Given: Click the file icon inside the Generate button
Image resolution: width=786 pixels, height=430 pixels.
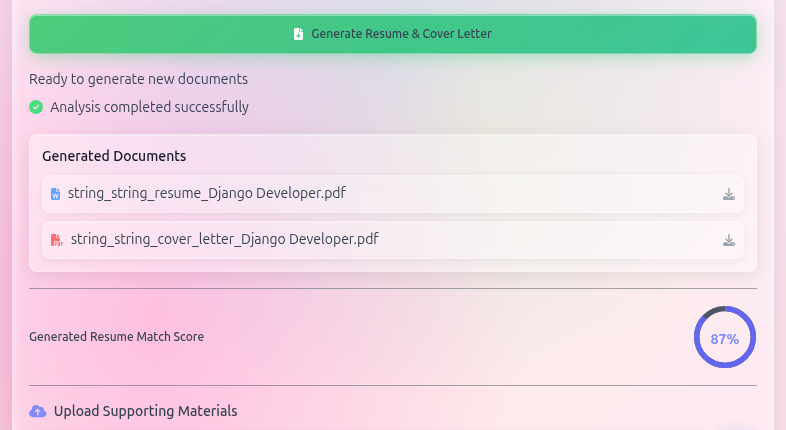Looking at the screenshot, I should (298, 34).
